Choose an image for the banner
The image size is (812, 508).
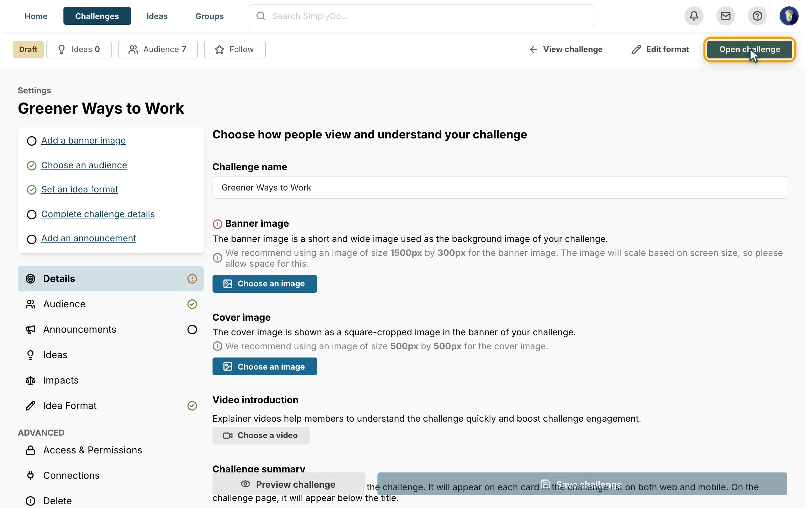click(x=265, y=284)
